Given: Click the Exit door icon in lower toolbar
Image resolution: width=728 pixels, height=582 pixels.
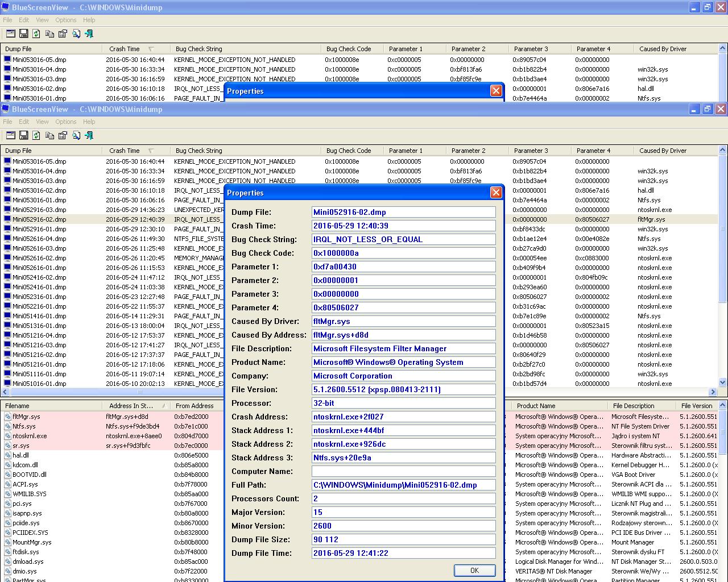Looking at the screenshot, I should click(x=89, y=135).
